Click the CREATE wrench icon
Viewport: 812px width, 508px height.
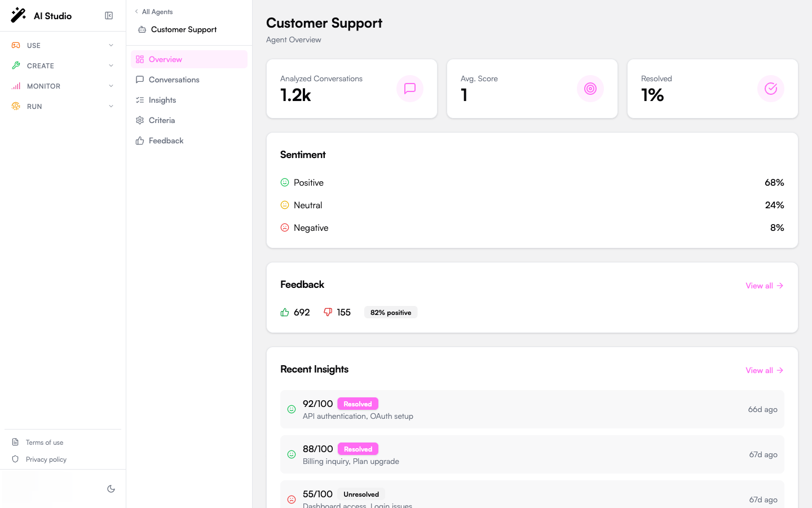(16, 65)
